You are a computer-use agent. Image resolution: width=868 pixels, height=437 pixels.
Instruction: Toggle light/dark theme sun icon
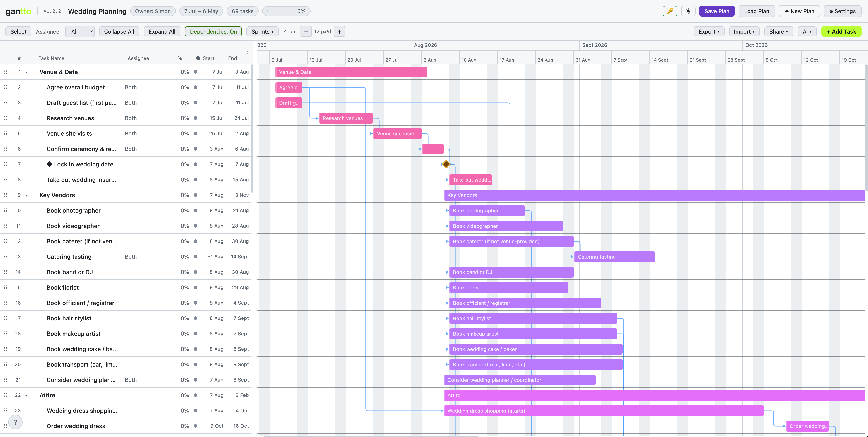[x=688, y=11]
